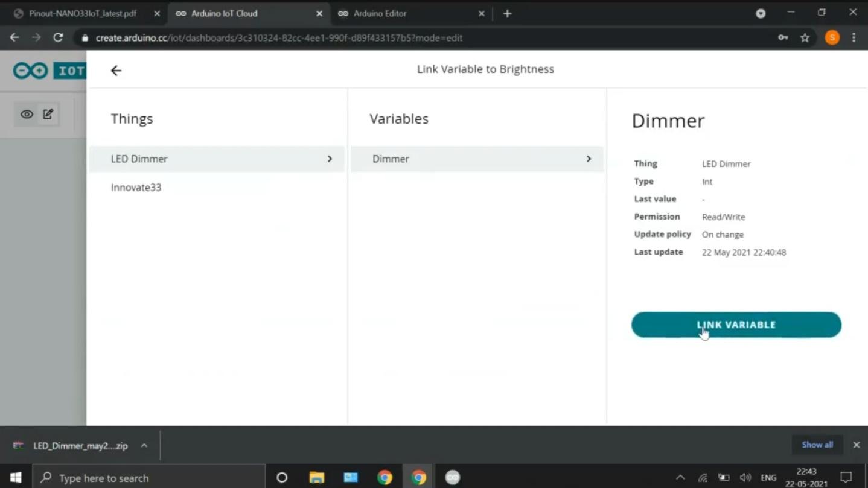Close the Pinout-NANO33IoT_latest.pdf tab
Screen dimensions: 868x488
point(157,13)
